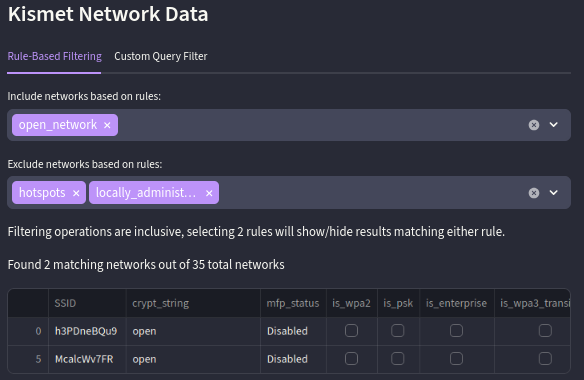This screenshot has height=380, width=584.
Task: Click Disabled mfp_status for h3PDneBQu9
Action: [293, 331]
